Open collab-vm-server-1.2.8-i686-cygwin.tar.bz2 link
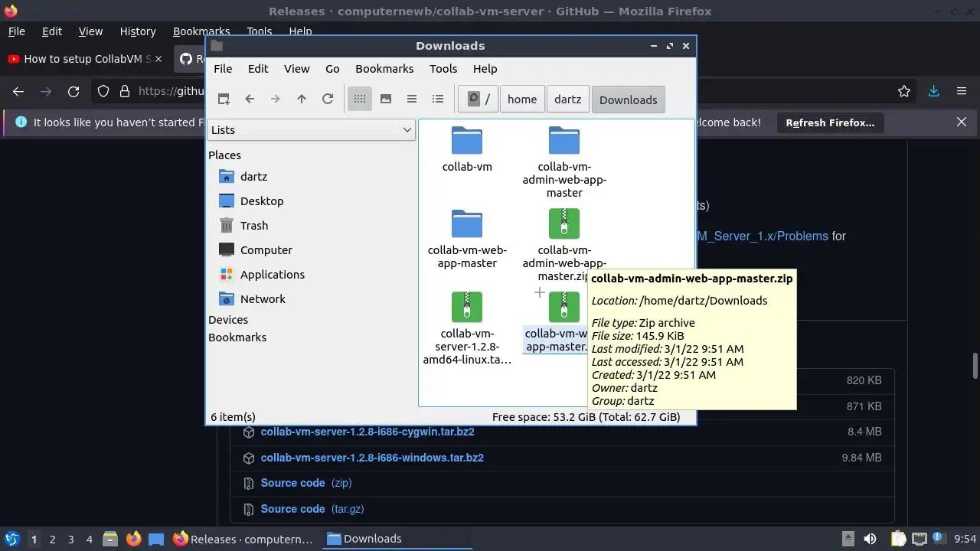980x551 pixels. click(367, 432)
